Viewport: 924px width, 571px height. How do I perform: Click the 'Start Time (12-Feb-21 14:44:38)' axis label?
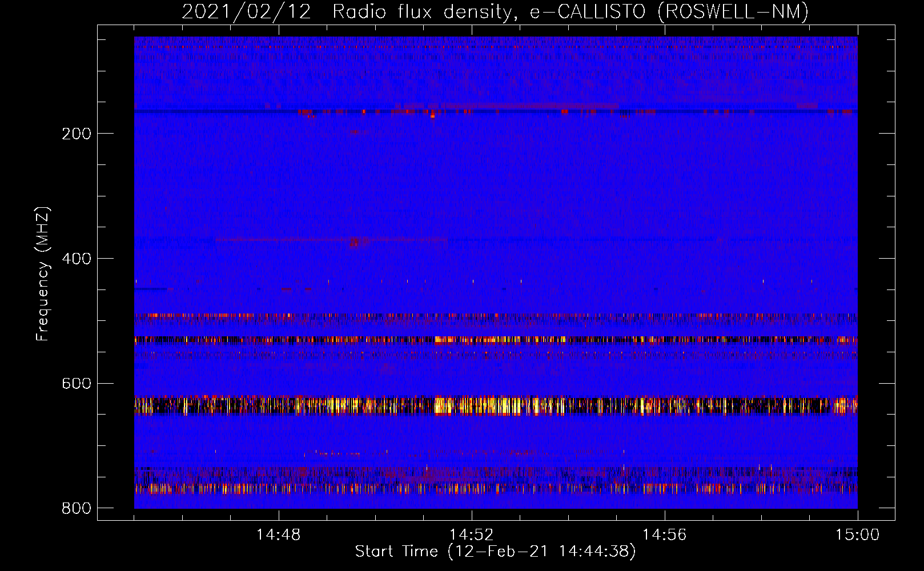[x=495, y=552]
